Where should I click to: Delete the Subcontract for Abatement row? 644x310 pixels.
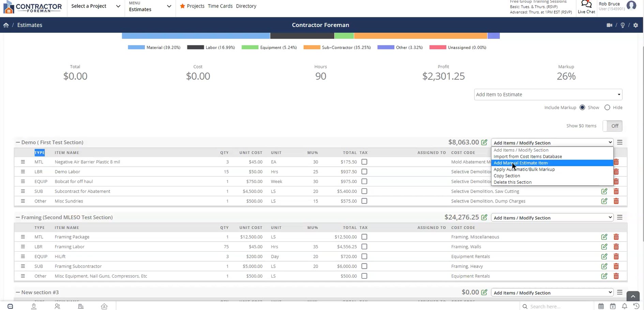616,192
